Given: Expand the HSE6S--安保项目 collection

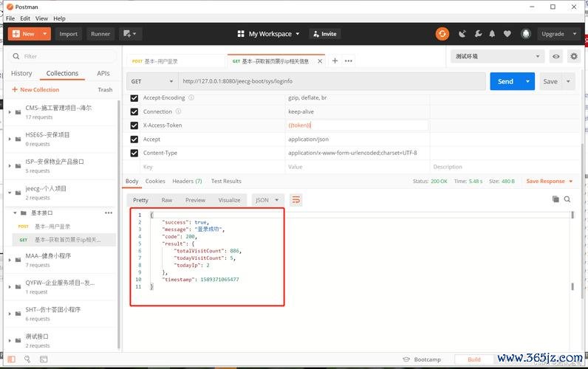Looking at the screenshot, I should tap(10, 139).
